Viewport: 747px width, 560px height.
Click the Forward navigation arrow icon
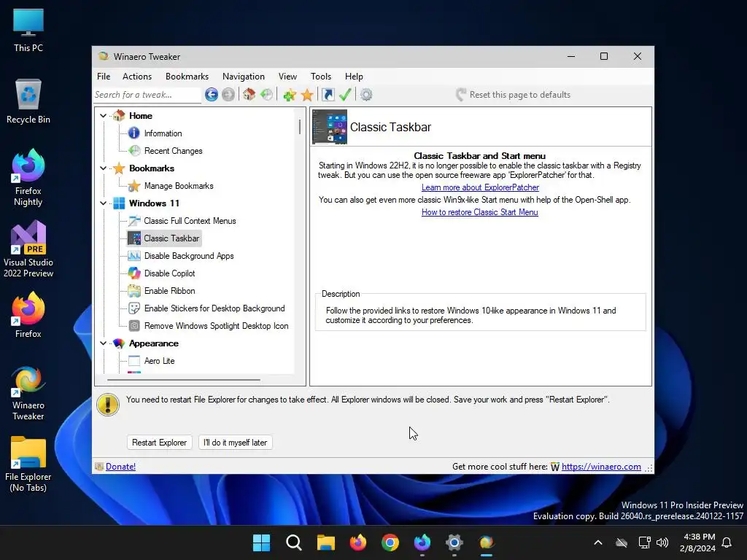(x=228, y=95)
